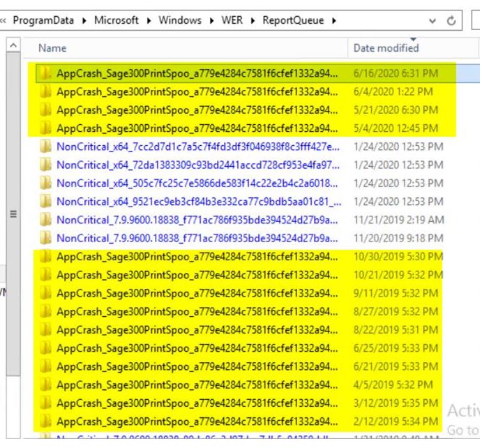Select NonCritical_7.9.9600.18838 name dated 11/20/2019

pos(197,238)
